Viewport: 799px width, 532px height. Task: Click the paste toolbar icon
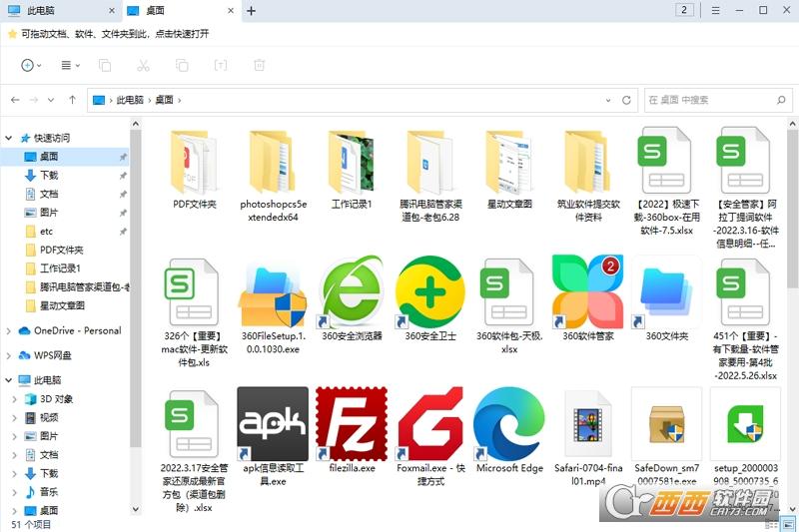click(x=182, y=65)
